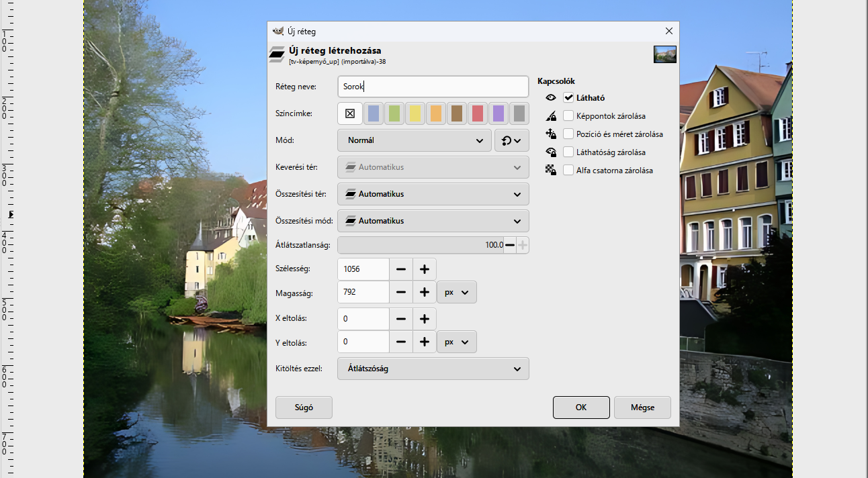This screenshot has height=478, width=868.
Task: Decrease Szélesség with the minus button
Action: 401,269
